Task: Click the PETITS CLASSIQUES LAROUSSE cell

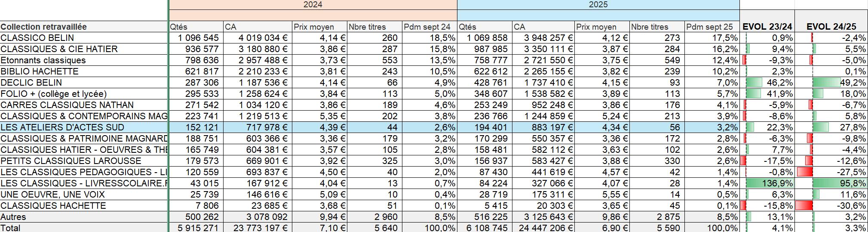Action: (84, 161)
